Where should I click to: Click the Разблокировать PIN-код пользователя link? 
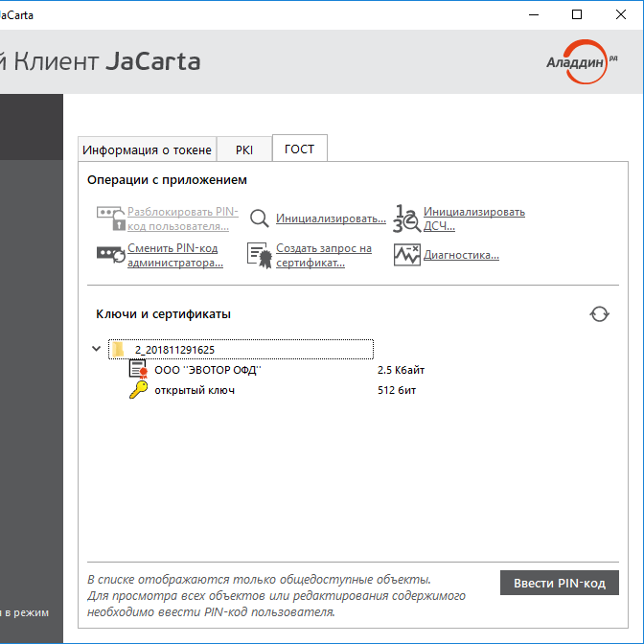tap(183, 218)
